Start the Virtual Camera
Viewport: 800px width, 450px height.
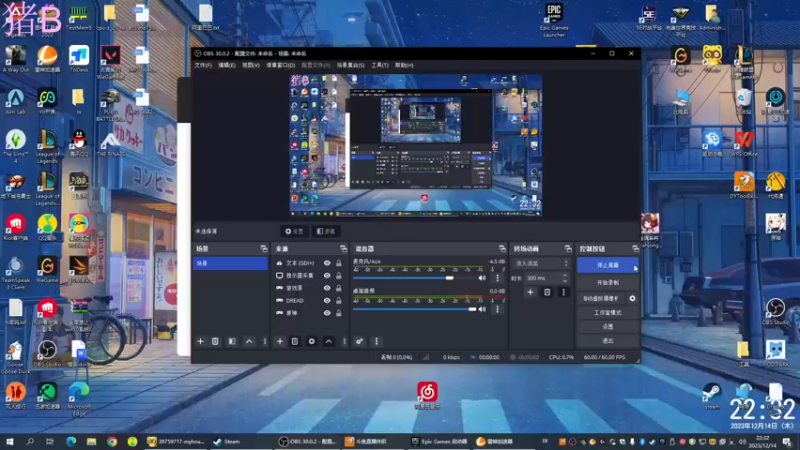601,298
